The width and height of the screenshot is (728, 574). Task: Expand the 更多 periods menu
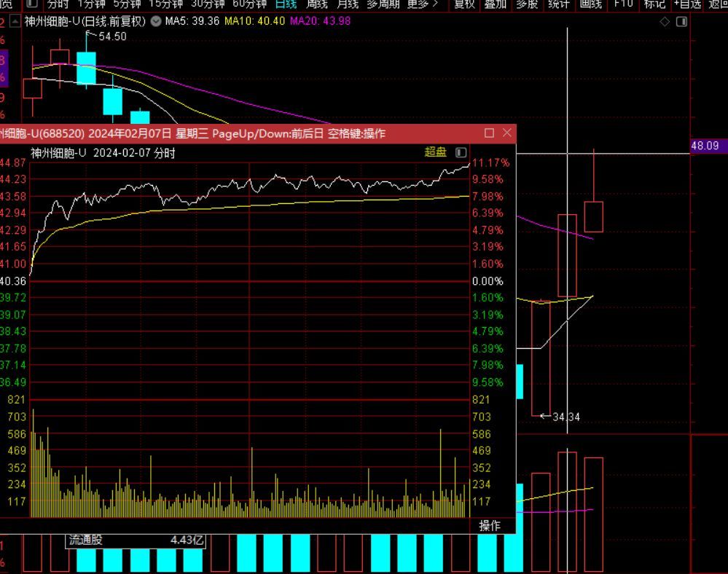pos(423,4)
